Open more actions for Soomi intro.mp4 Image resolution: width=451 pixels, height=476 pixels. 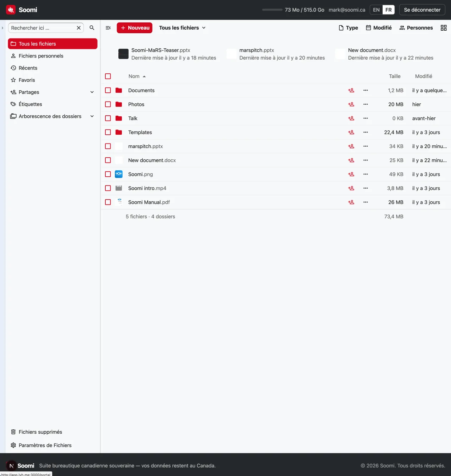(366, 188)
